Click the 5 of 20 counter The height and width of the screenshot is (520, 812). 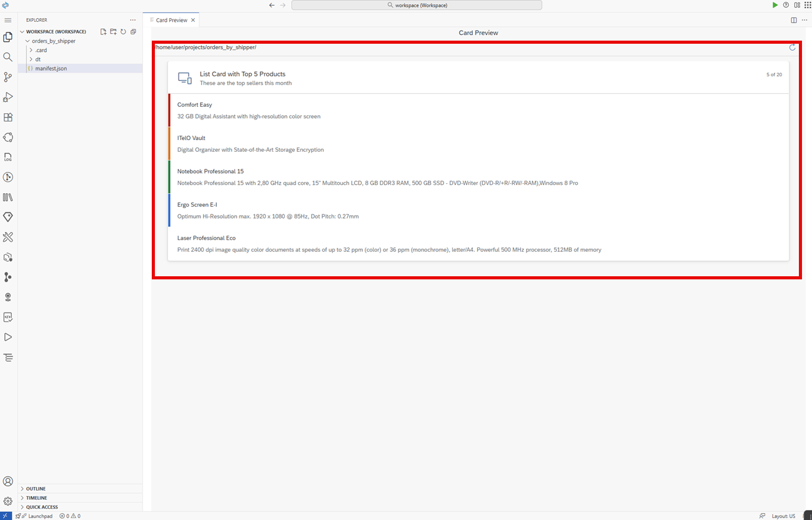(774, 74)
